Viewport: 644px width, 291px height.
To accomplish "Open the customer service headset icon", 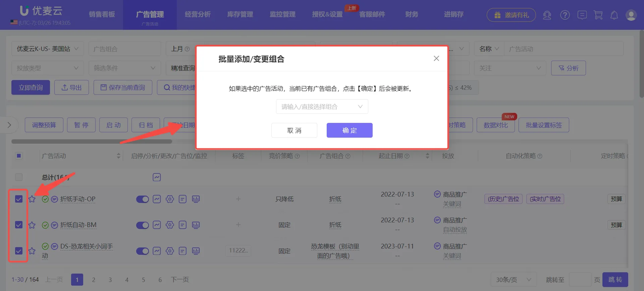I will point(547,15).
